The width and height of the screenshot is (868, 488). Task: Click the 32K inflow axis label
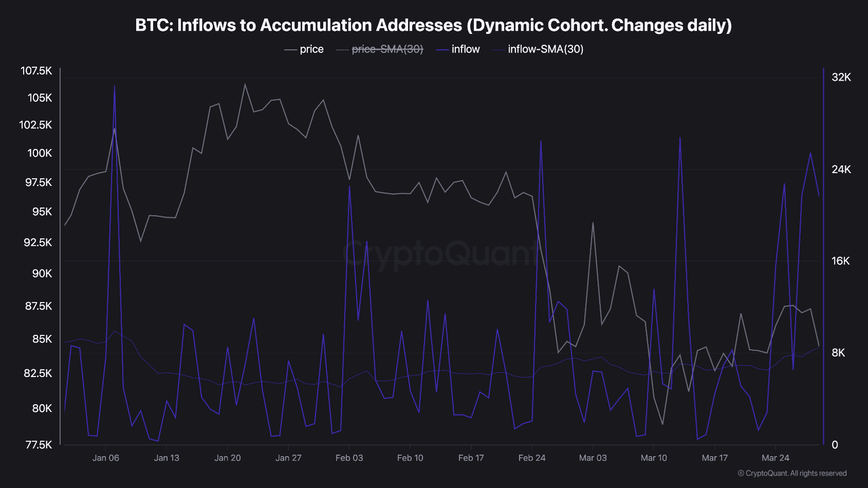pos(841,77)
